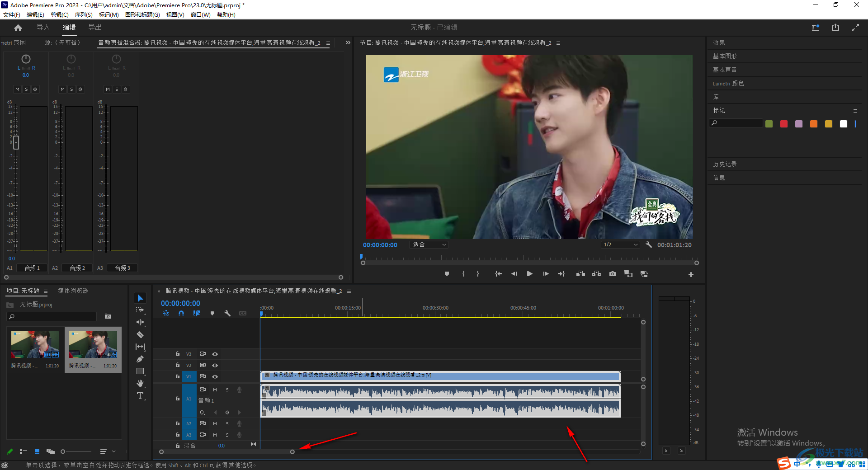Solo Audio 2 in the track mixer
The width and height of the screenshot is (868, 470).
pos(71,89)
